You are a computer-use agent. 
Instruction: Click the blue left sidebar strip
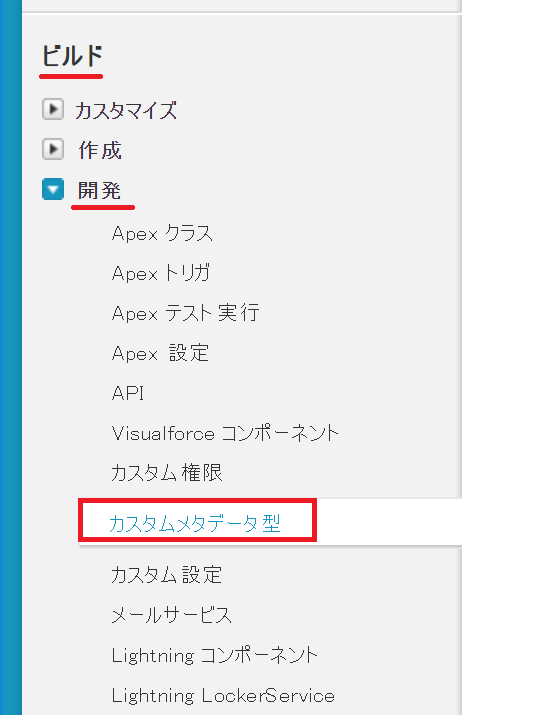pyautogui.click(x=10, y=358)
